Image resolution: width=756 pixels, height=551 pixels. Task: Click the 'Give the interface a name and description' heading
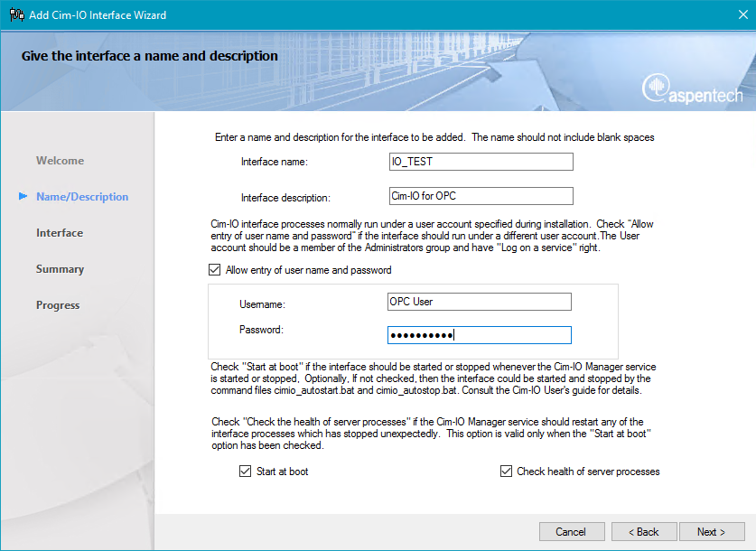click(149, 56)
